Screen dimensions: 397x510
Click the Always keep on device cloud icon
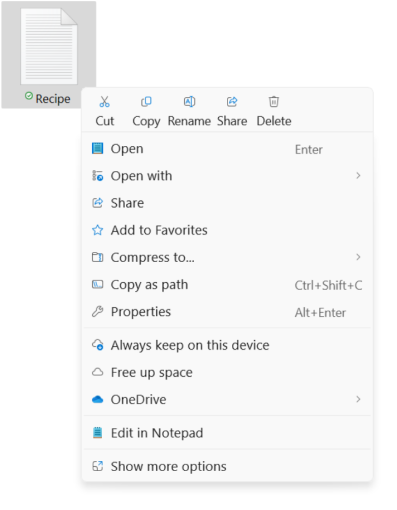[97, 345]
